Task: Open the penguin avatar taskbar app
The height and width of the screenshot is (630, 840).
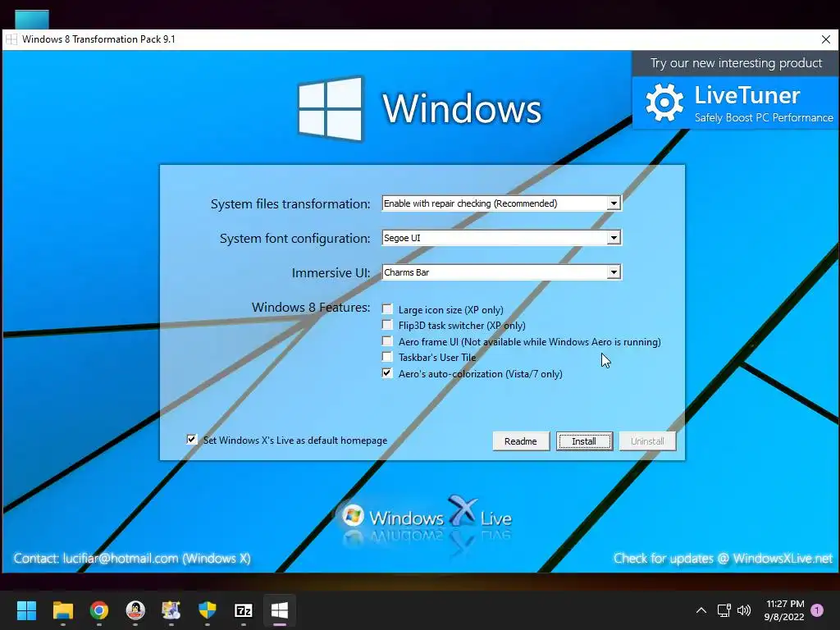Action: pos(135,610)
